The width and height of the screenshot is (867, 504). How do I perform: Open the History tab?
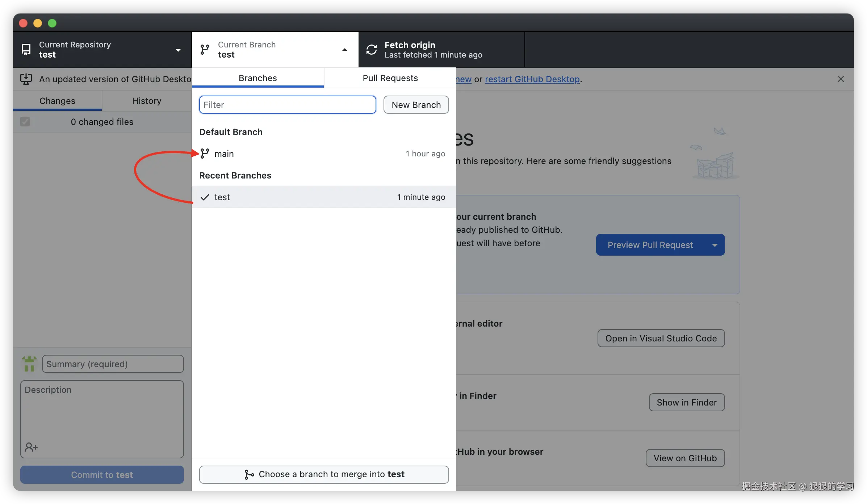click(147, 101)
